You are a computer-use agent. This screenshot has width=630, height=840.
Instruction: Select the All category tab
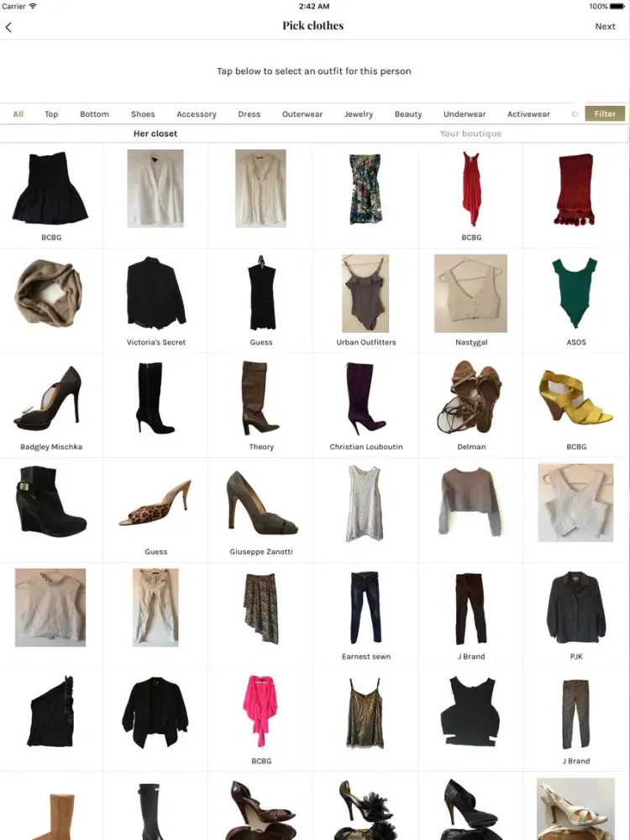click(18, 114)
